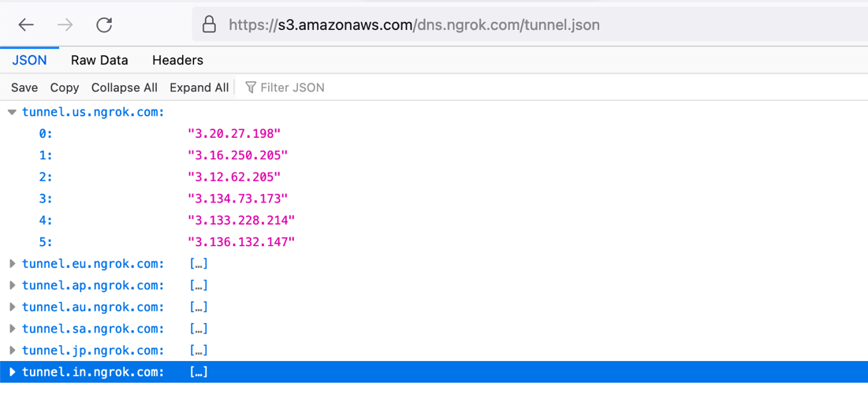Click the filter funnel icon
868x398 pixels.
coord(251,87)
